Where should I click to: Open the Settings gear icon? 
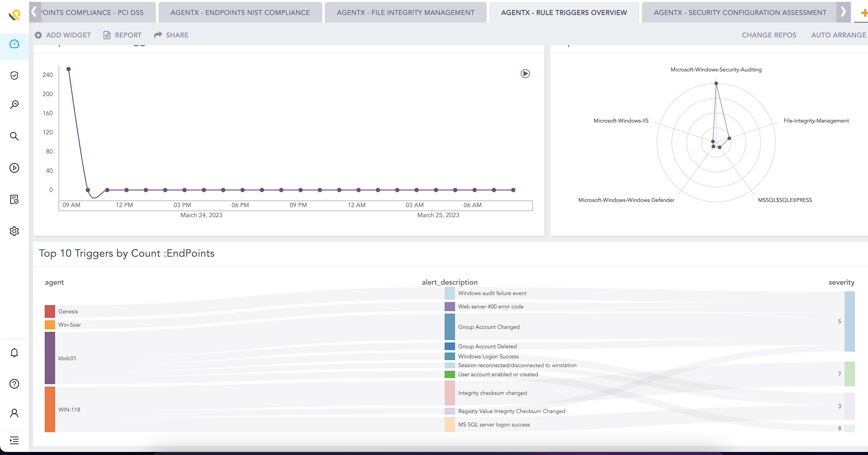pyautogui.click(x=14, y=231)
